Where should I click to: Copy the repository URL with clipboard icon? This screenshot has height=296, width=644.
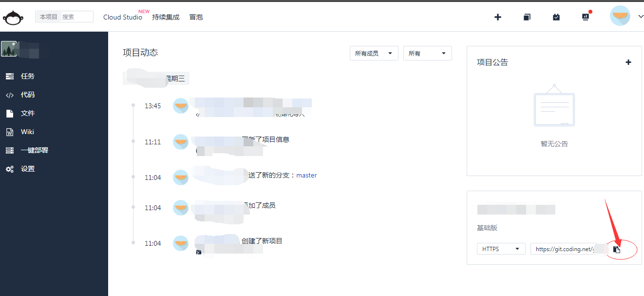coord(617,249)
